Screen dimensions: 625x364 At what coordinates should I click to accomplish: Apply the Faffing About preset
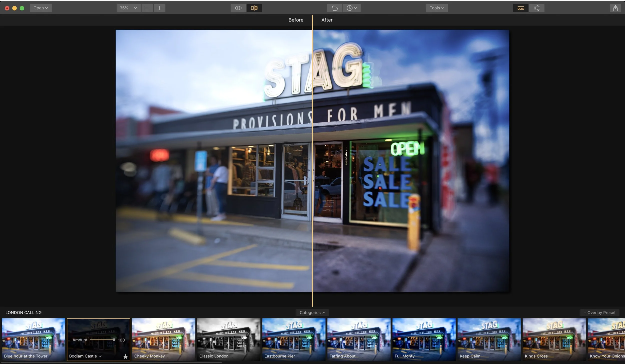pos(359,339)
